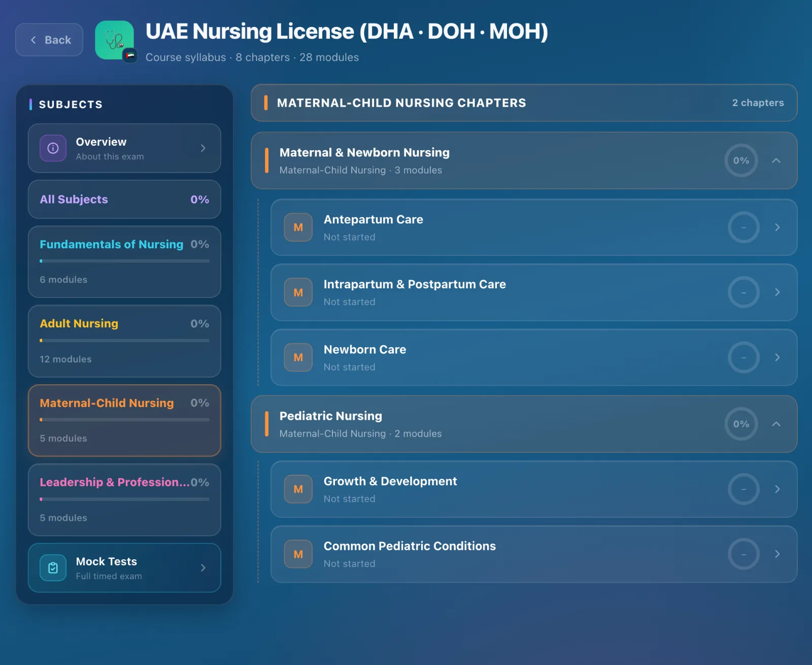Select the Maternal-Child Nursing subject
This screenshot has height=665, width=812.
pos(124,420)
